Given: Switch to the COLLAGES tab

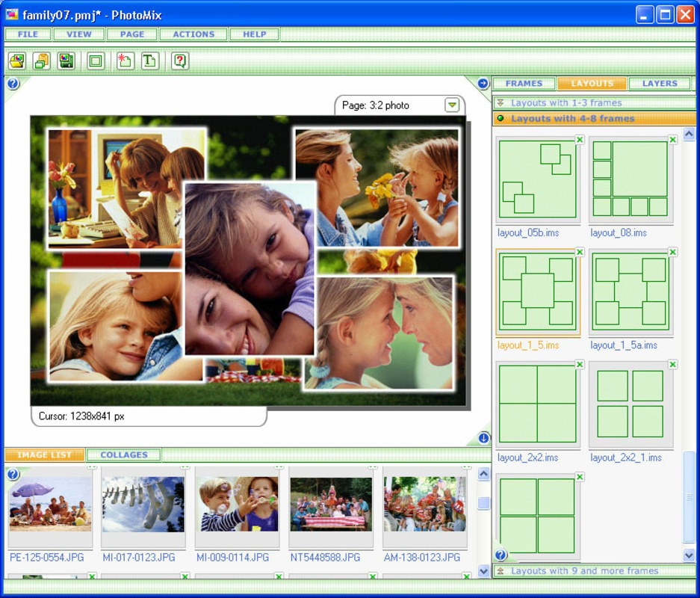Looking at the screenshot, I should point(124,454).
